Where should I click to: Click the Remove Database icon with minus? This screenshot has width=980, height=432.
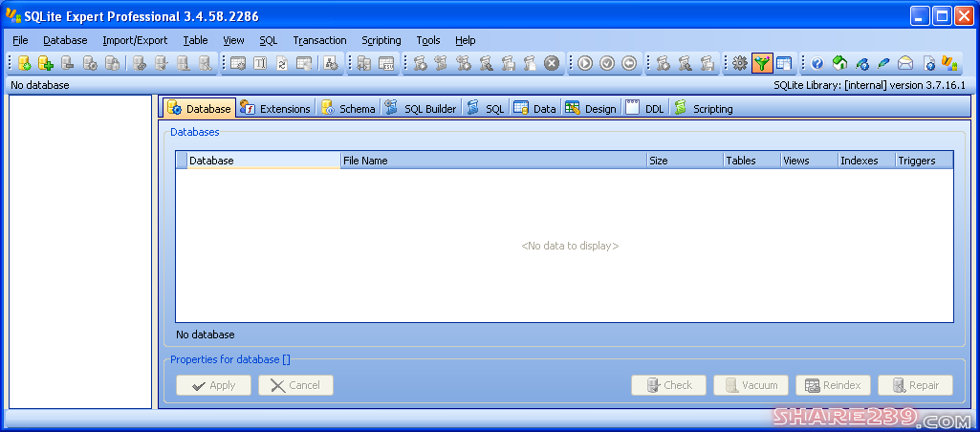click(67, 63)
